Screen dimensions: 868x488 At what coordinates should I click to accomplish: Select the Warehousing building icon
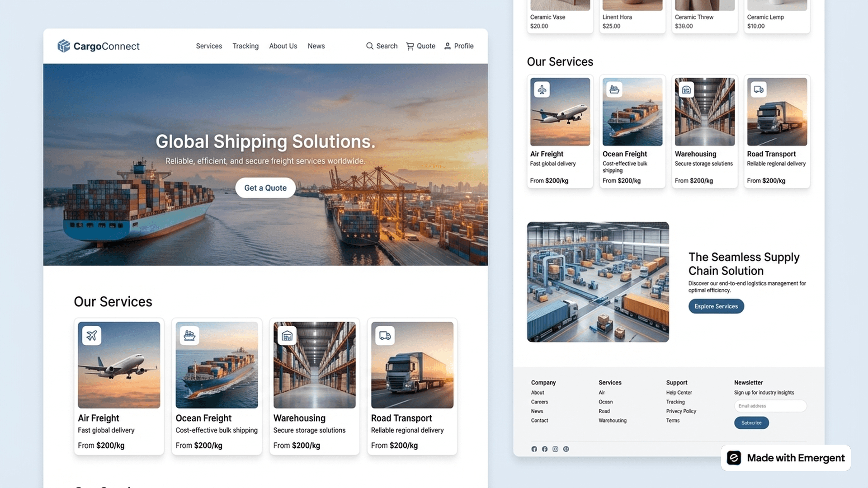pos(287,335)
